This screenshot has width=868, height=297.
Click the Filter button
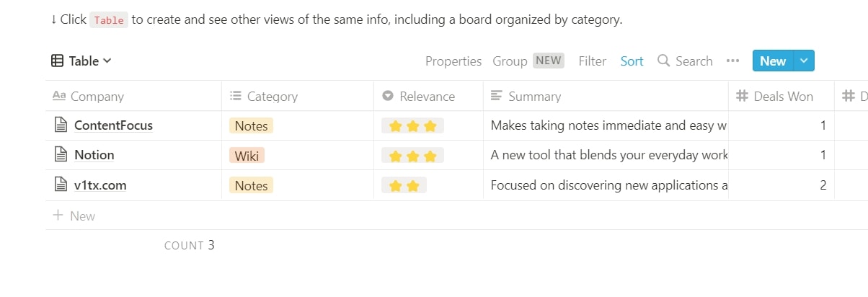(592, 61)
